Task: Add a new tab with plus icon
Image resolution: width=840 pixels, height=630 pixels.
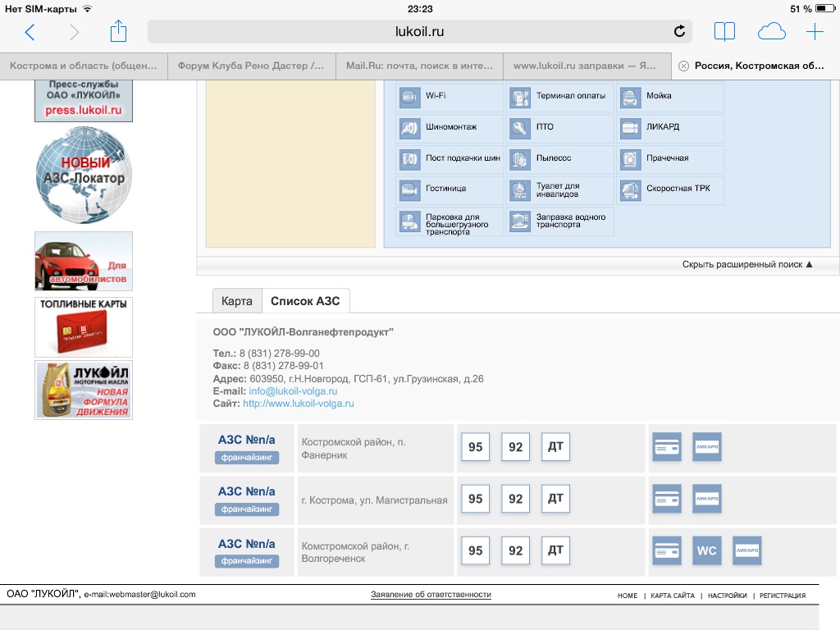Action: point(815,32)
